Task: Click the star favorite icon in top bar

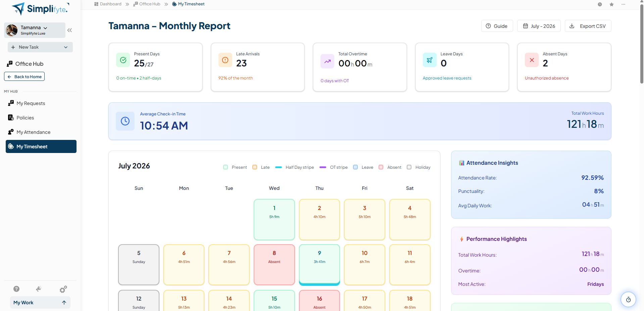Action: point(611,4)
